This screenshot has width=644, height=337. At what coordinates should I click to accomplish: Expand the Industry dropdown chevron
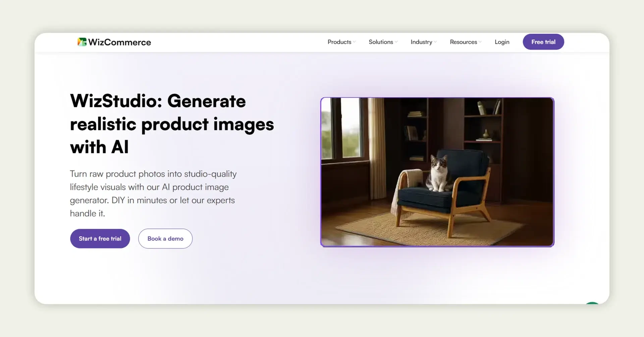435,42
